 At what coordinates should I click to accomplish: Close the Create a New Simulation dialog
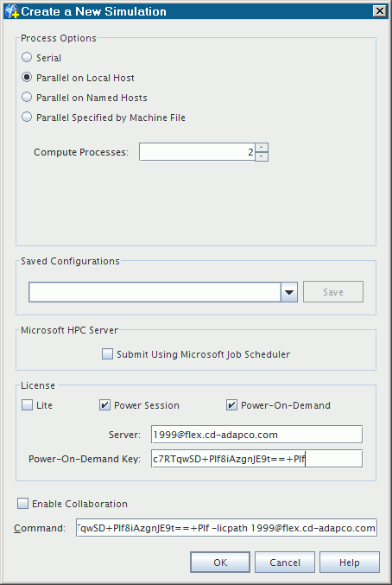click(x=380, y=11)
